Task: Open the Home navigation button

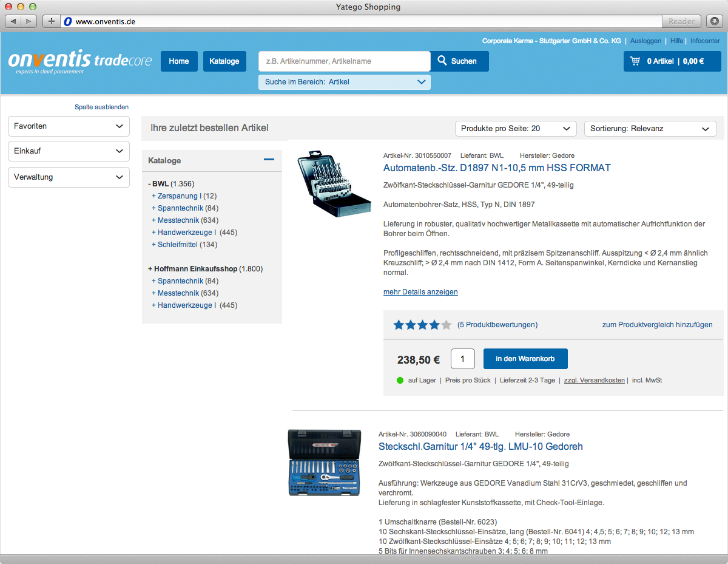Action: [179, 61]
